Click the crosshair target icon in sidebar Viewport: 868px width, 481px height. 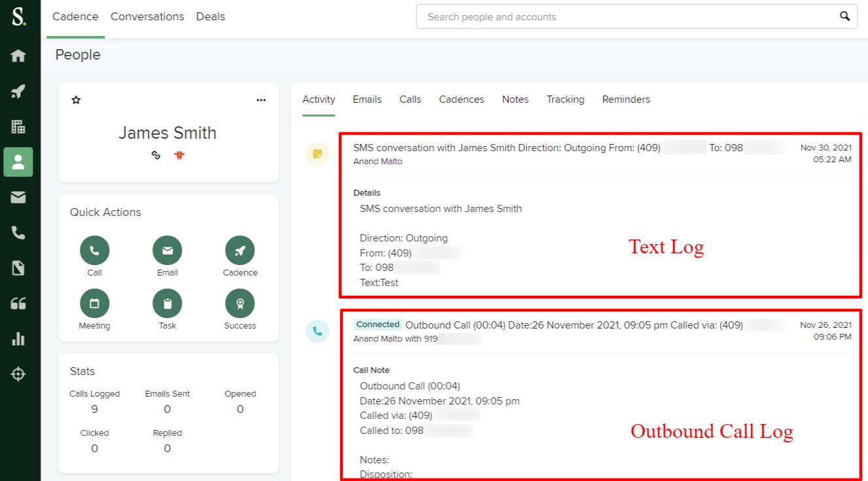coord(18,374)
